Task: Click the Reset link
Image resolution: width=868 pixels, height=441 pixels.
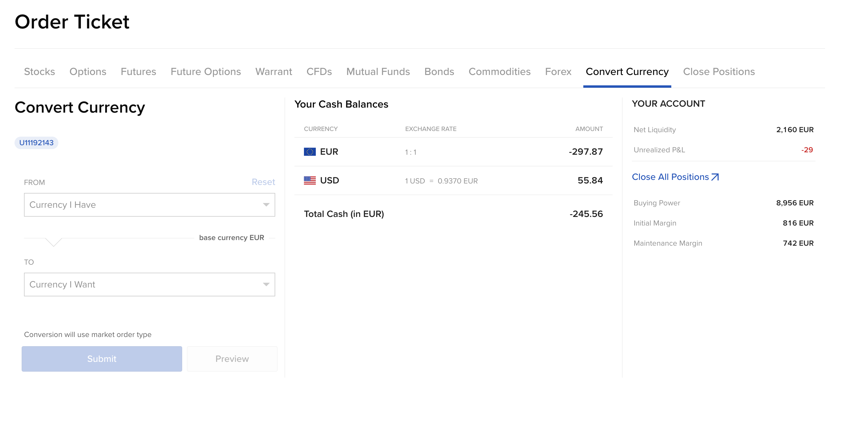Action: click(x=263, y=182)
